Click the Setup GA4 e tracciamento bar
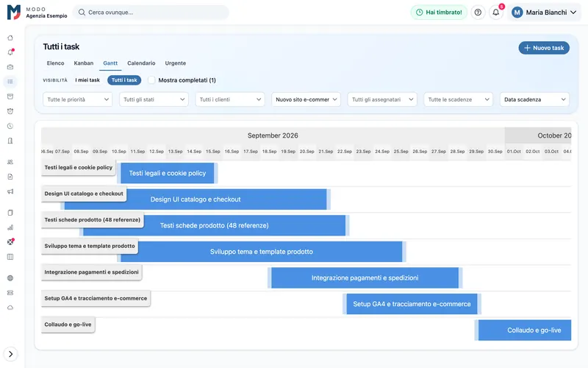 412,304
